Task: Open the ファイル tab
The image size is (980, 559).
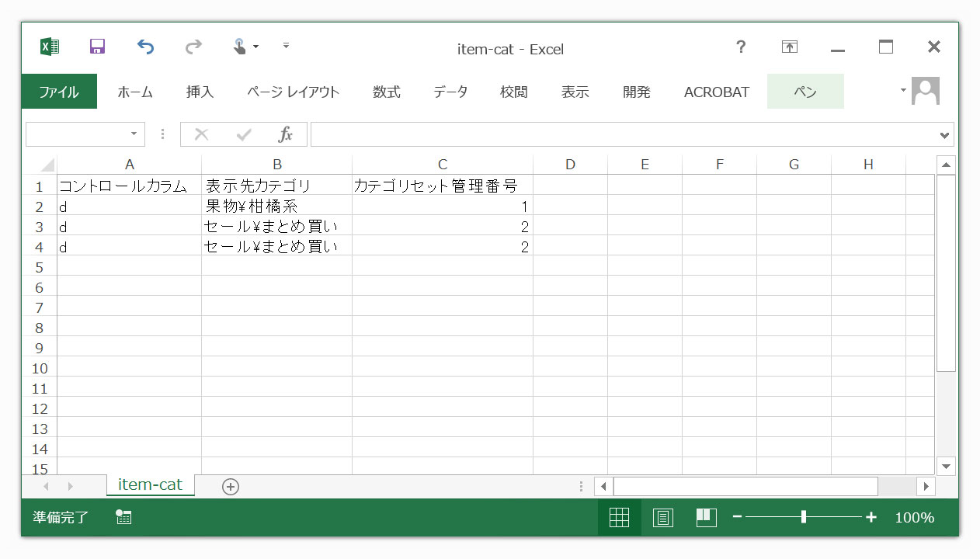Action: [x=59, y=92]
